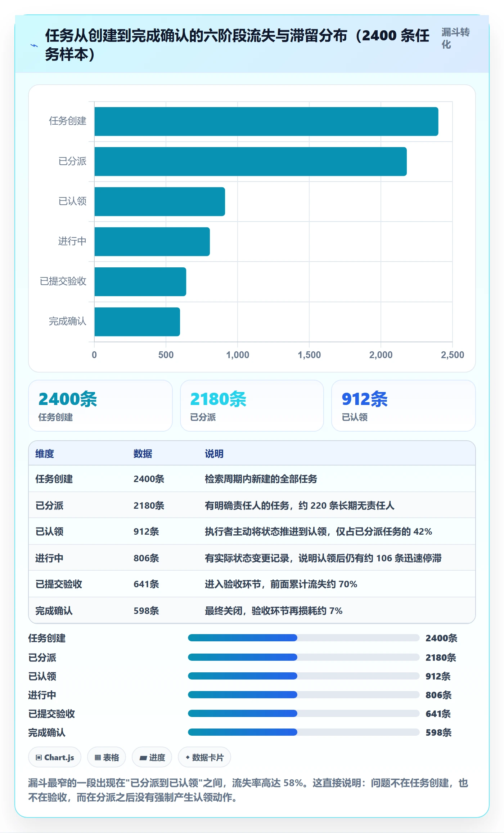Click the 漏斗转化 tag in the header
The width and height of the screenshot is (504, 833).
pos(455,39)
